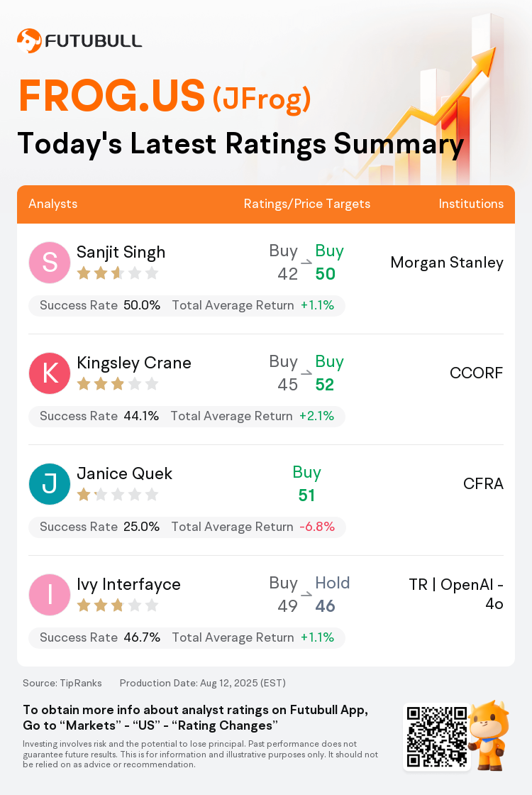
Task: Click the Source: TipRanks text
Action: tap(62, 683)
